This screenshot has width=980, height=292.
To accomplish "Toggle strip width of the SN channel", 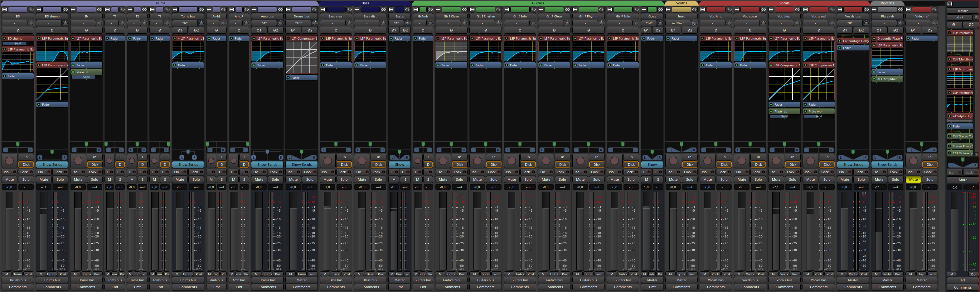I will click(x=73, y=10).
